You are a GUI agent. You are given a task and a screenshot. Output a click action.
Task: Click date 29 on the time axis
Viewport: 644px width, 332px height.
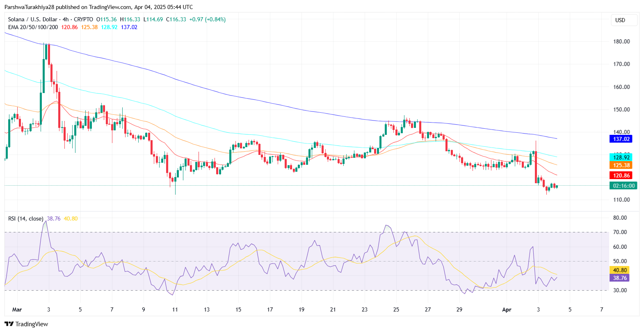[x=459, y=309]
